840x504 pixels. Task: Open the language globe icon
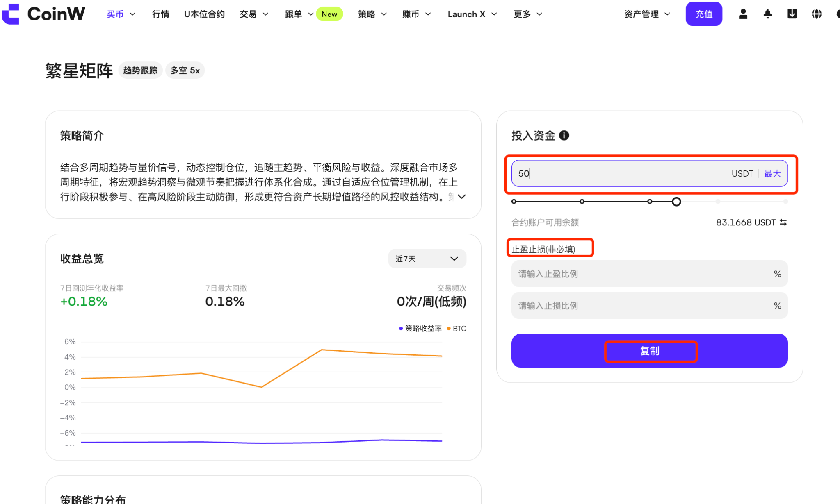point(817,14)
